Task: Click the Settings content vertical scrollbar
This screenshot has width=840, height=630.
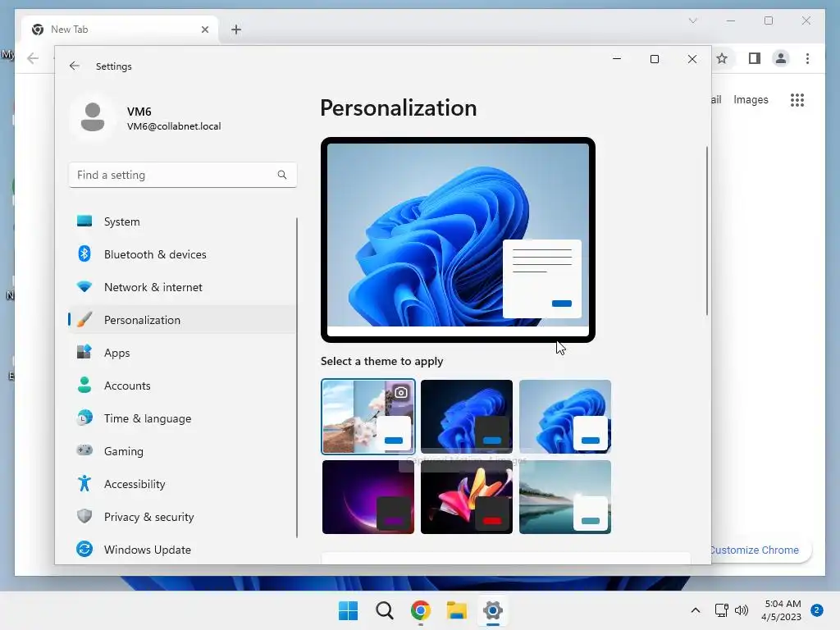Action: click(x=707, y=231)
